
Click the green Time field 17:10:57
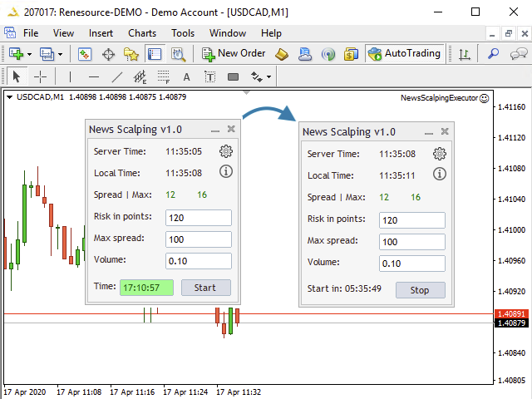pos(146,288)
